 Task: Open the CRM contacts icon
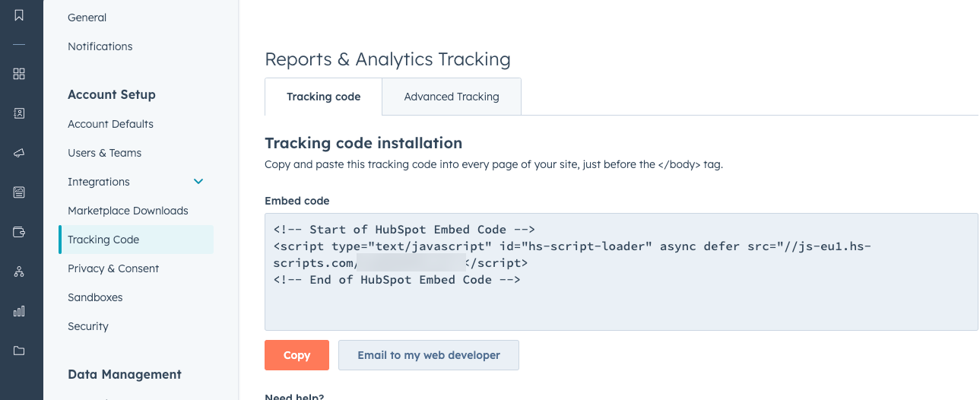pyautogui.click(x=19, y=113)
